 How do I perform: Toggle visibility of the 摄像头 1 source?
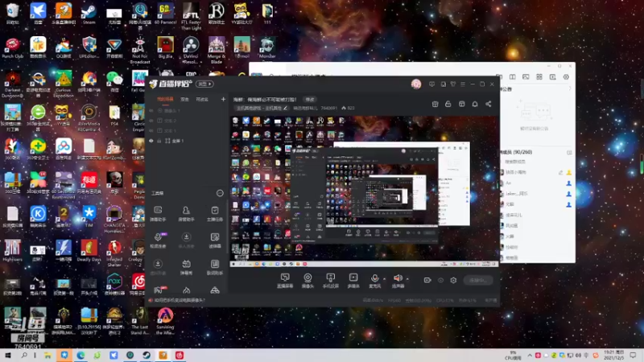tap(151, 110)
